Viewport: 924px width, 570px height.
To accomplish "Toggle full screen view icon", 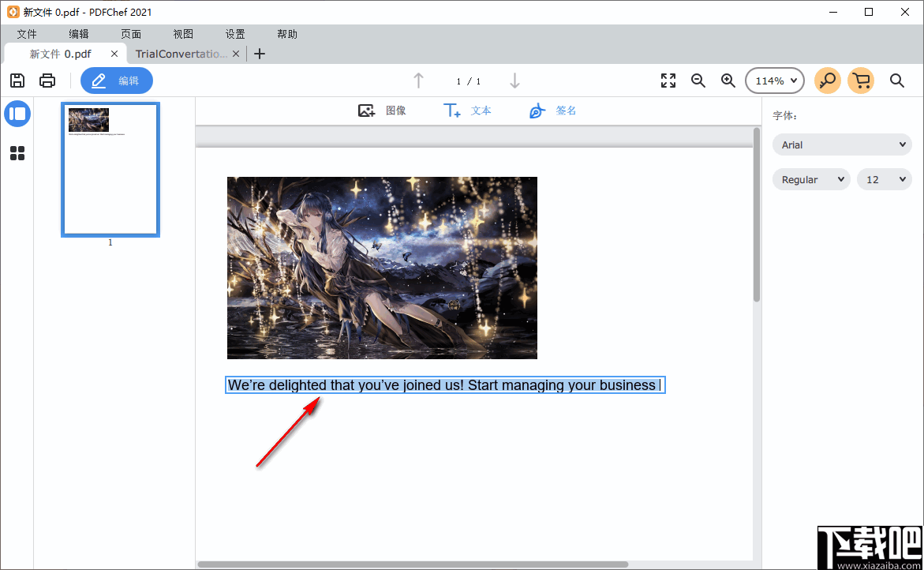I will tap(668, 80).
